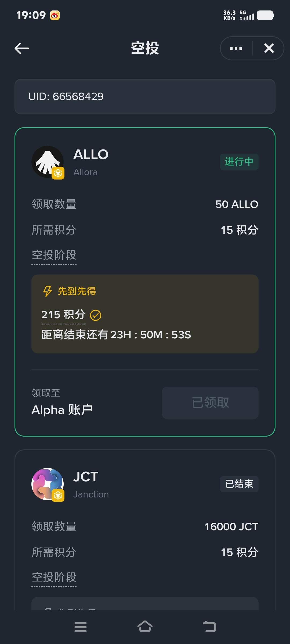Tap the lightning bolt first-come icon

(48, 291)
